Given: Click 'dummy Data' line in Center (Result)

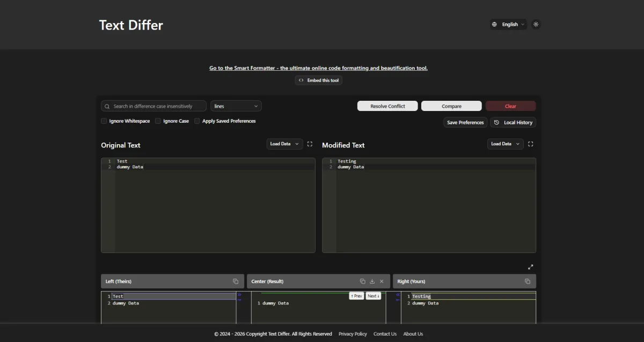Looking at the screenshot, I should [275, 303].
